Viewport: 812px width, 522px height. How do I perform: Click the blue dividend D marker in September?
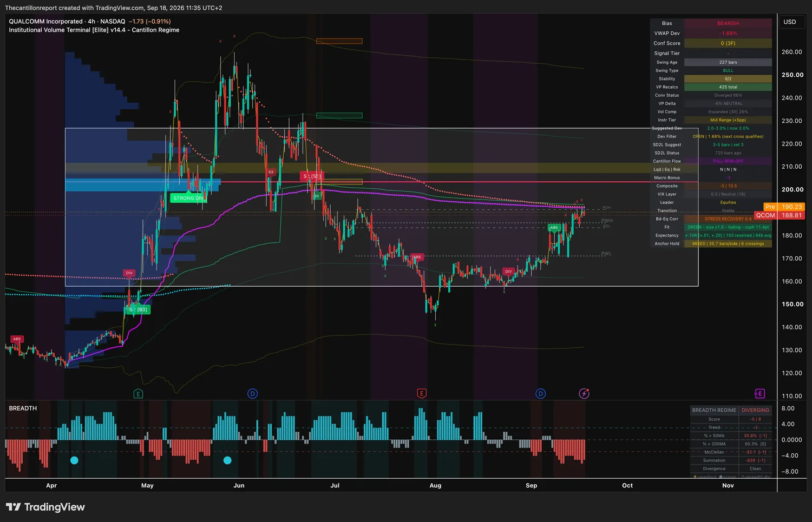[x=540, y=393]
